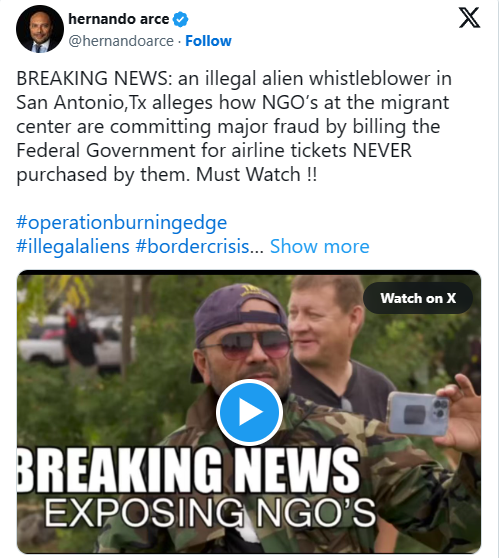Click the BREAKING NEWS video caption
Viewport: 501px width, 558px height.
188,470
